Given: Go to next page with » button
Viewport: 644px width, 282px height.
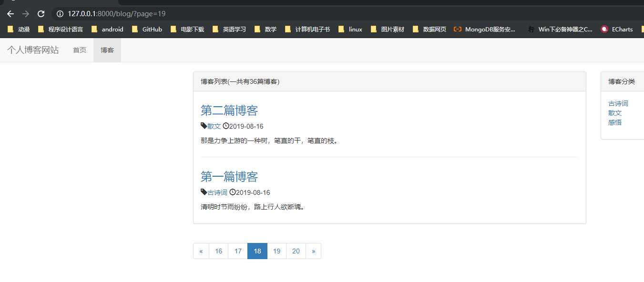Looking at the screenshot, I should coord(313,251).
